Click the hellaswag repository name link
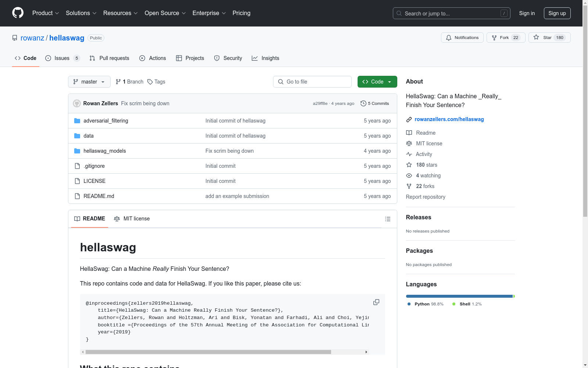This screenshot has width=588, height=368. 67,38
